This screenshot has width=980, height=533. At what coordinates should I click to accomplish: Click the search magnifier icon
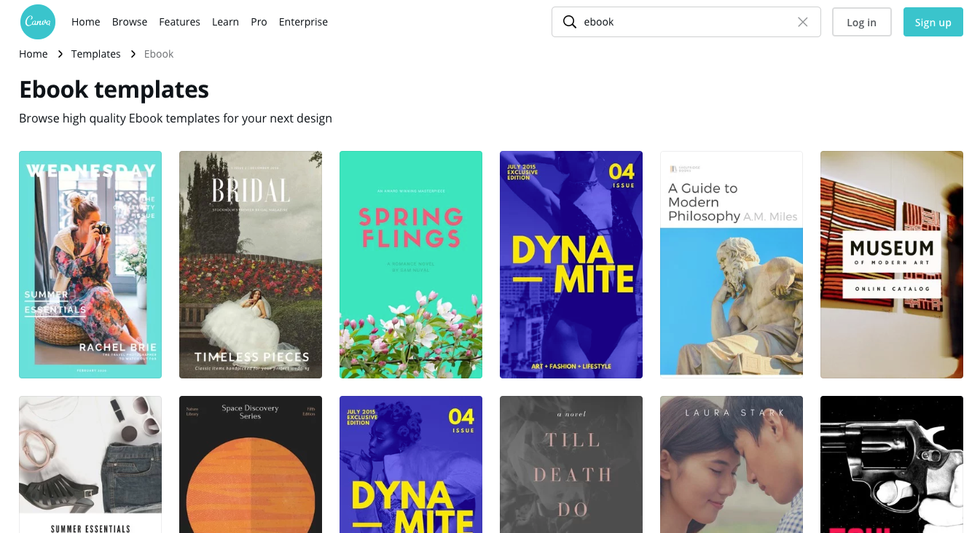tap(569, 22)
